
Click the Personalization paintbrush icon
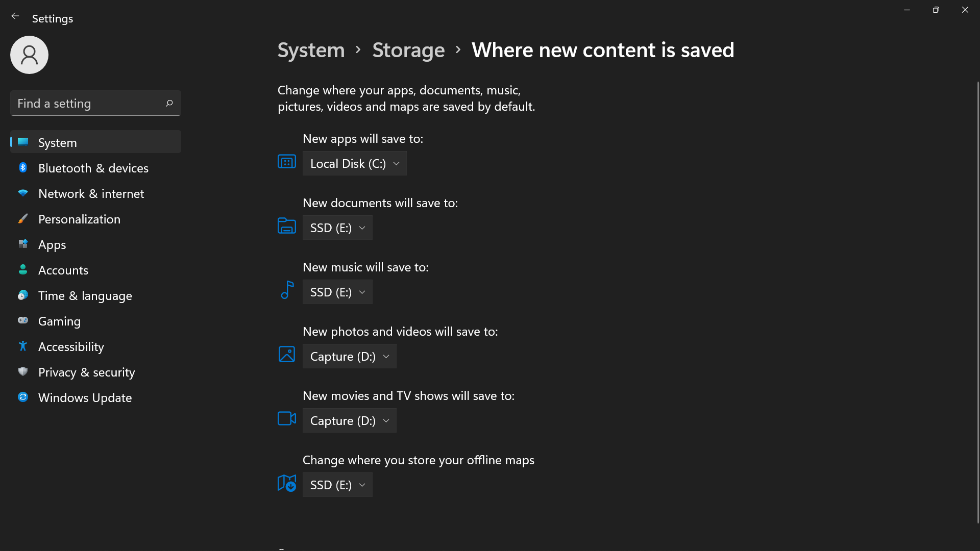pyautogui.click(x=23, y=219)
